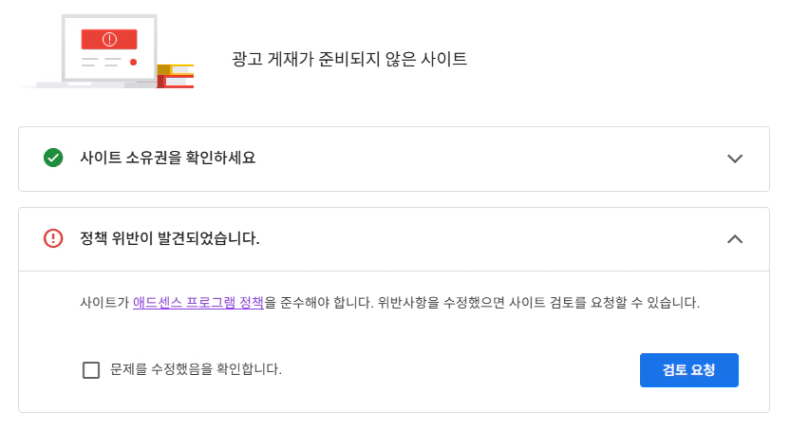Click the laptop illustration at the top
Image resolution: width=790 pixels, height=431 pixels.
point(108,50)
